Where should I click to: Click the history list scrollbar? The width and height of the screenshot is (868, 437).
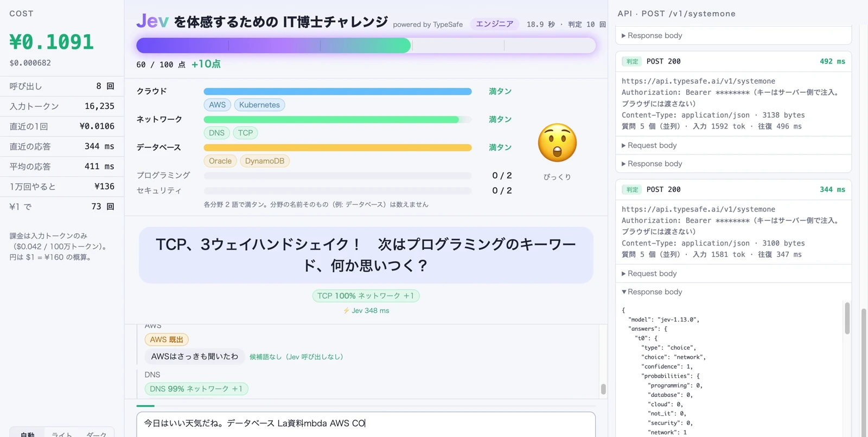click(x=603, y=389)
